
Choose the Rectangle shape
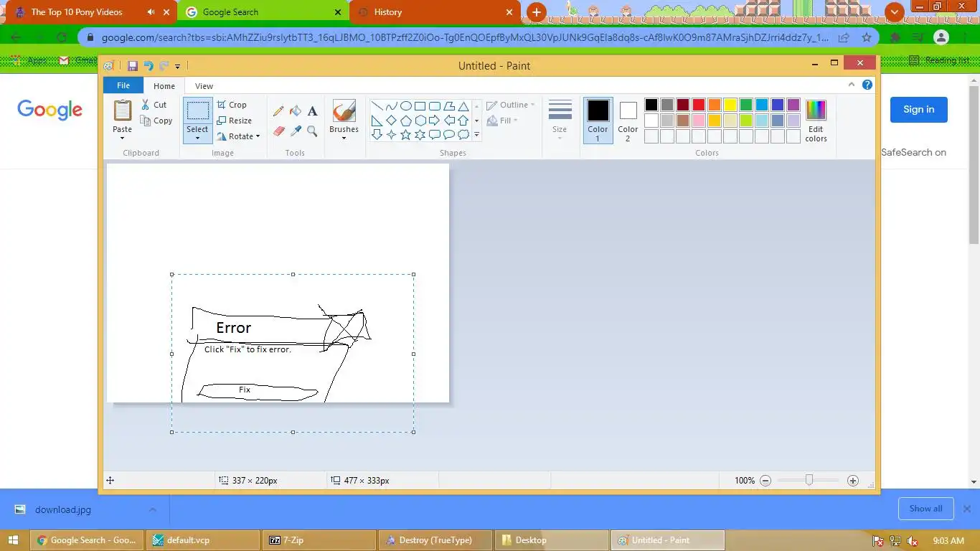[x=420, y=106]
